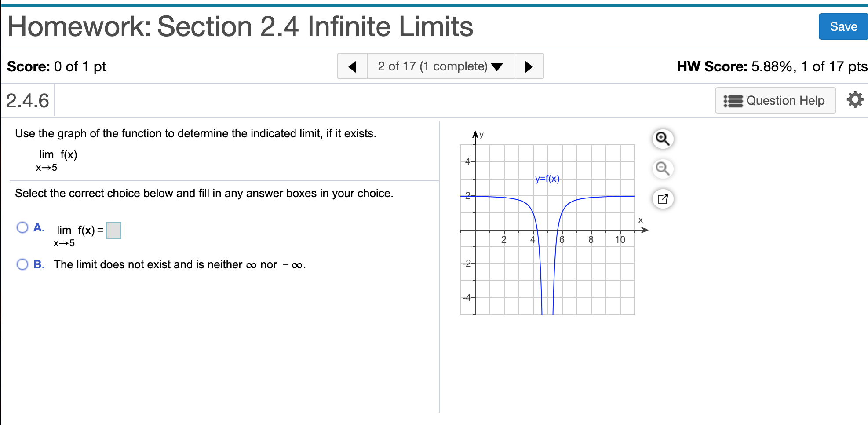Click the graph of y=f(x)
Image resolution: width=868 pixels, height=425 pixels.
point(547,229)
